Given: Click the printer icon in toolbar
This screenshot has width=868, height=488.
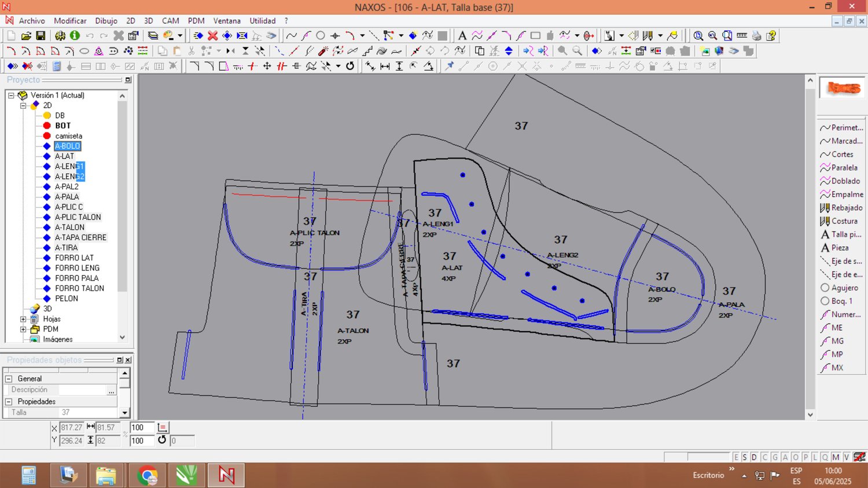Looking at the screenshot, I should (756, 36).
